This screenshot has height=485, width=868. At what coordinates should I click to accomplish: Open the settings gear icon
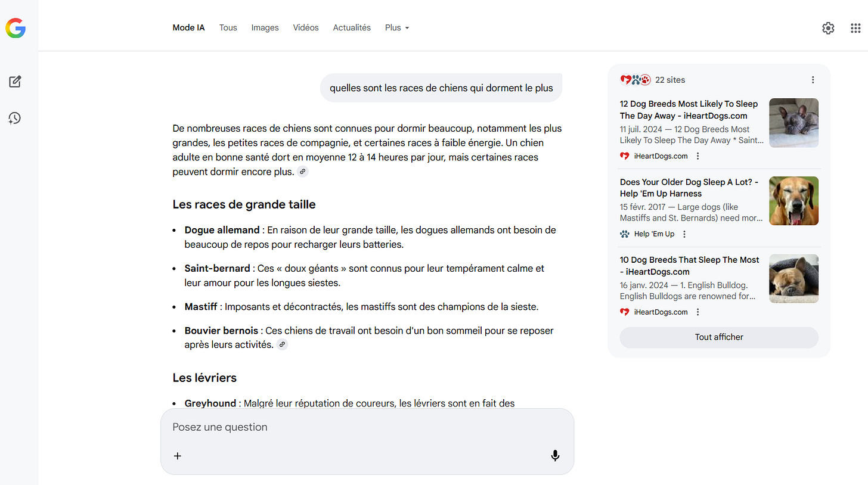[828, 28]
